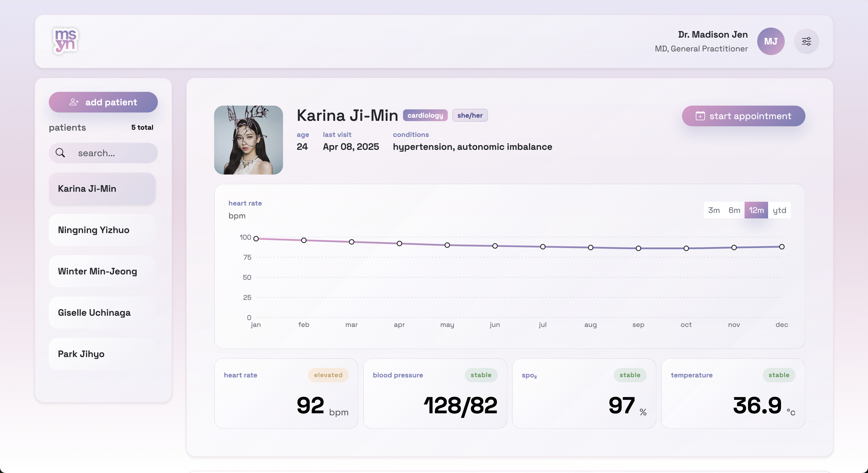This screenshot has width=868, height=473.
Task: Open the blood pressure stat card
Action: tap(435, 393)
